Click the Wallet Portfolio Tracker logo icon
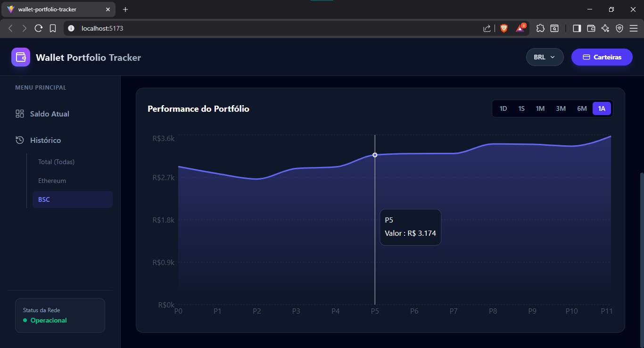Image resolution: width=644 pixels, height=348 pixels. (x=20, y=57)
